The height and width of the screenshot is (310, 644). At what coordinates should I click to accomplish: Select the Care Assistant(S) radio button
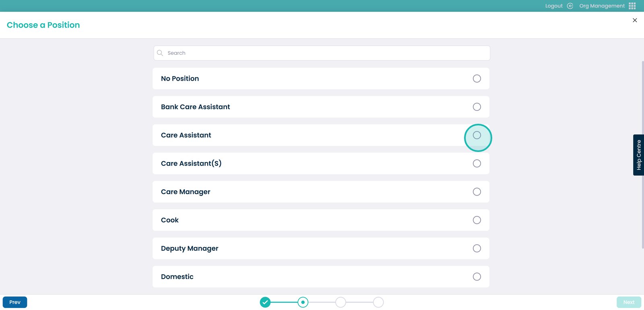(x=477, y=163)
